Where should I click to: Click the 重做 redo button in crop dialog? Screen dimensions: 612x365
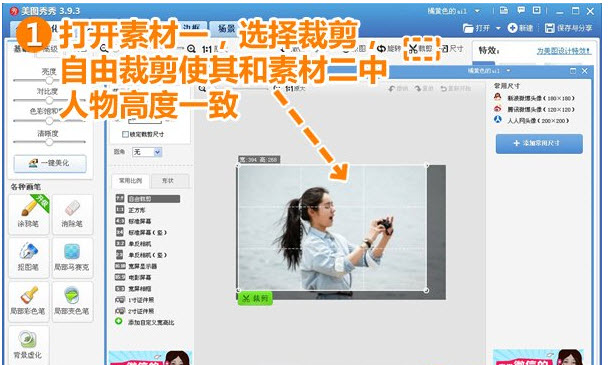424,89
